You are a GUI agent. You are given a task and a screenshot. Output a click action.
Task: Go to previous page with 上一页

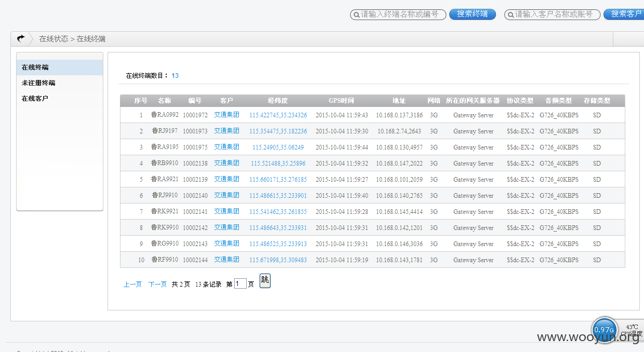click(x=132, y=285)
